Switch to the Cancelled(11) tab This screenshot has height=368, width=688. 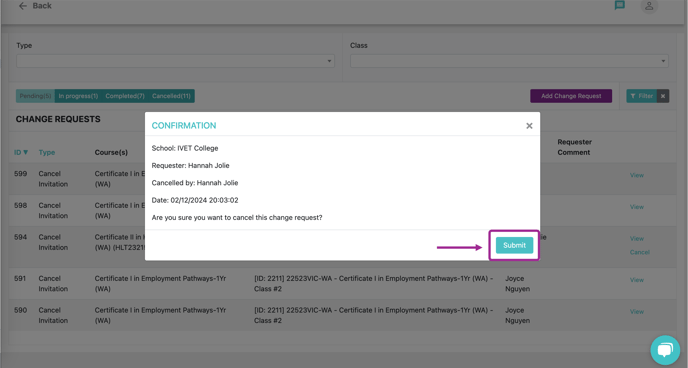tap(172, 96)
